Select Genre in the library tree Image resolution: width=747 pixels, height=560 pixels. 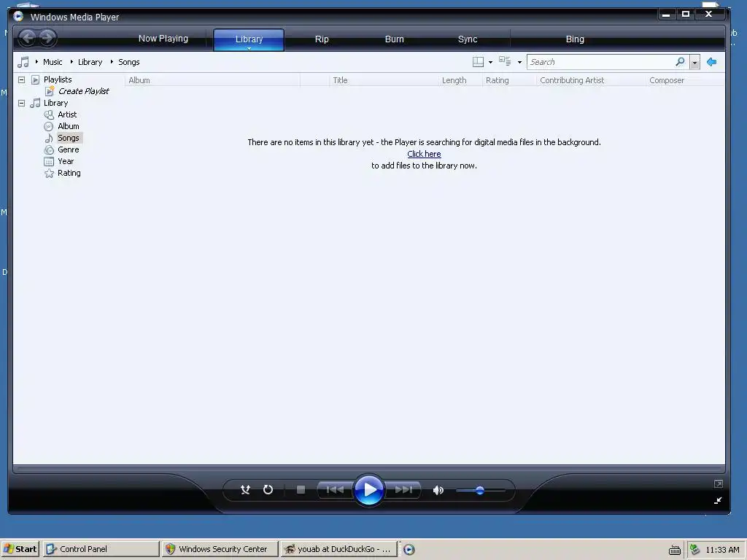(x=68, y=149)
